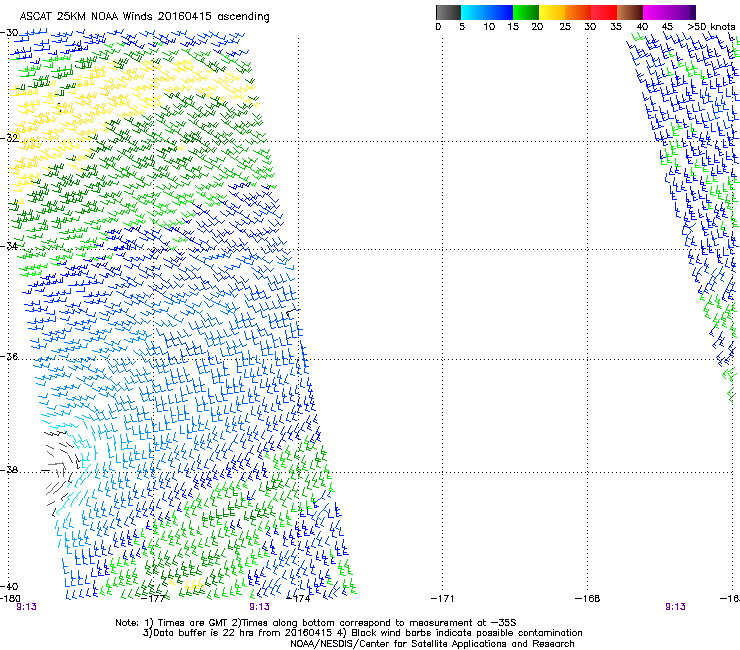The width and height of the screenshot is (740, 650).
Task: Click the yellow 20-25 knots legend segment
Action: click(x=552, y=12)
